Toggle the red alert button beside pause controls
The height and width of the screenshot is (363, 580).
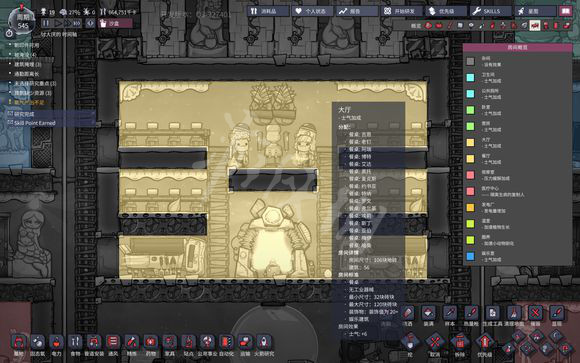click(x=90, y=23)
